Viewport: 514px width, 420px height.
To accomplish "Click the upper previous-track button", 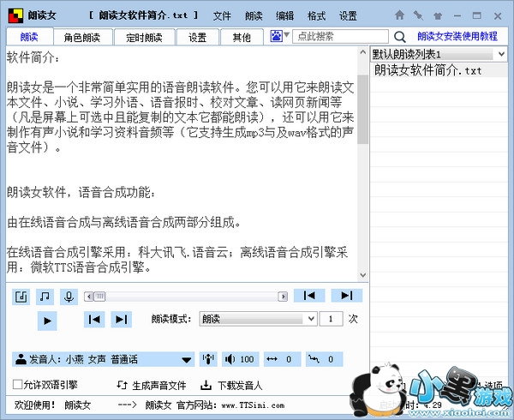I will [309, 296].
